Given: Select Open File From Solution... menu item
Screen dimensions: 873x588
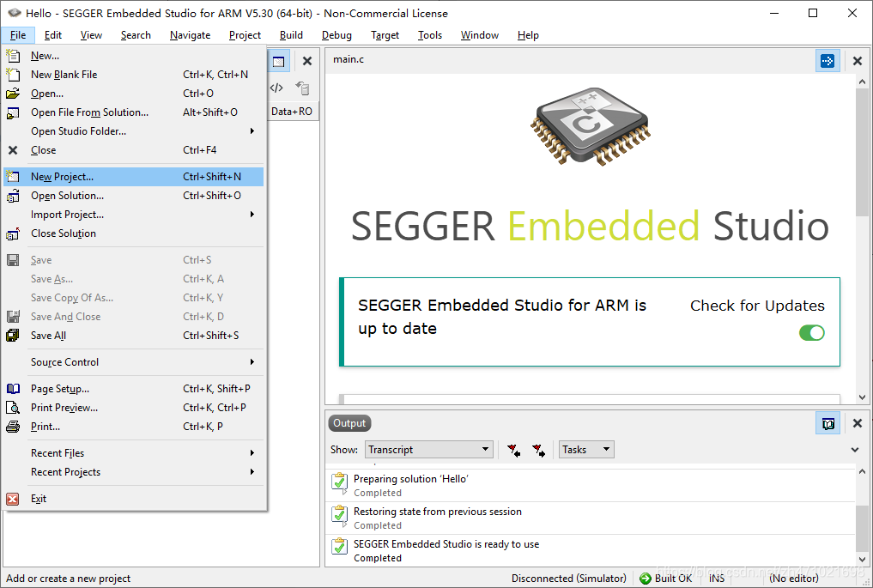Looking at the screenshot, I should 134,112.
